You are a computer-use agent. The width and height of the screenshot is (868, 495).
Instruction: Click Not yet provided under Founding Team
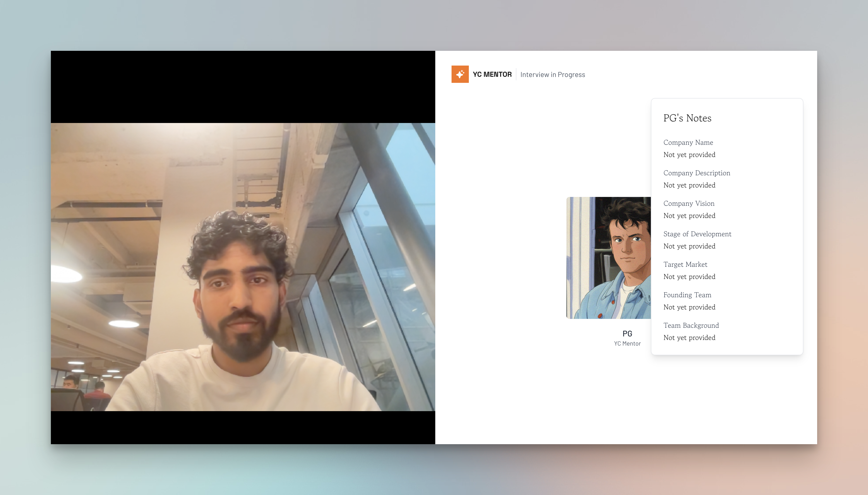(x=689, y=307)
